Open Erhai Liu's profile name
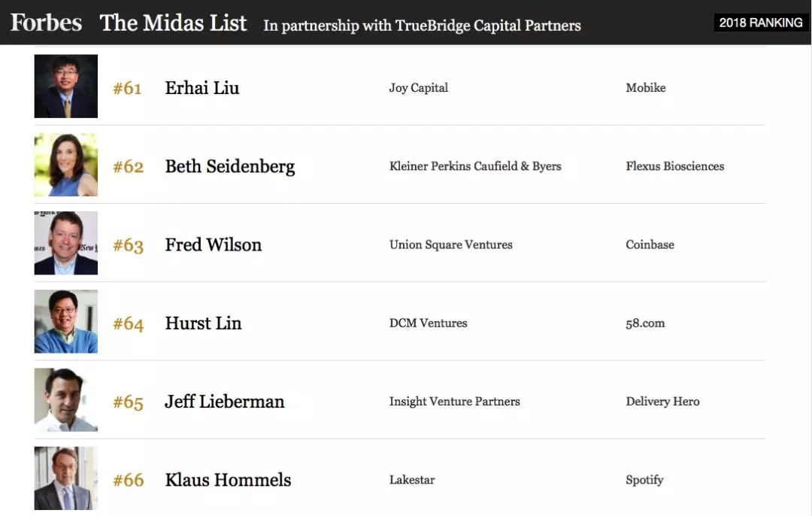Viewport: 812px width, 516px height. (202, 88)
